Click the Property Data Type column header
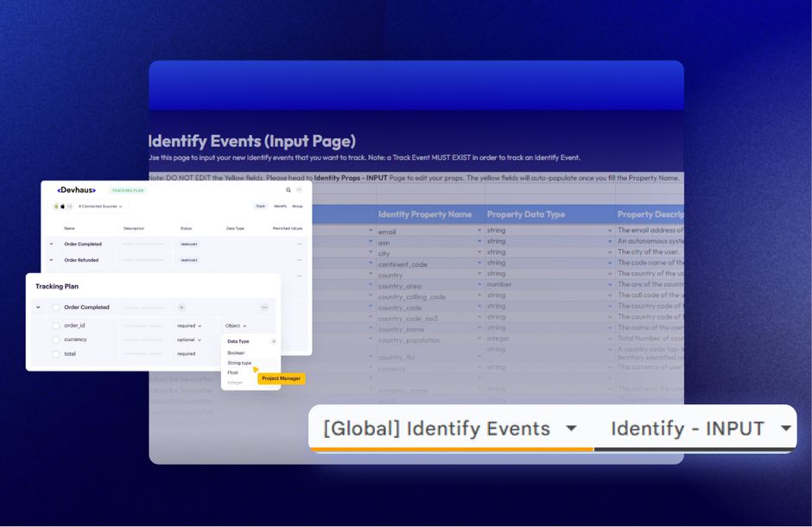 click(x=525, y=214)
